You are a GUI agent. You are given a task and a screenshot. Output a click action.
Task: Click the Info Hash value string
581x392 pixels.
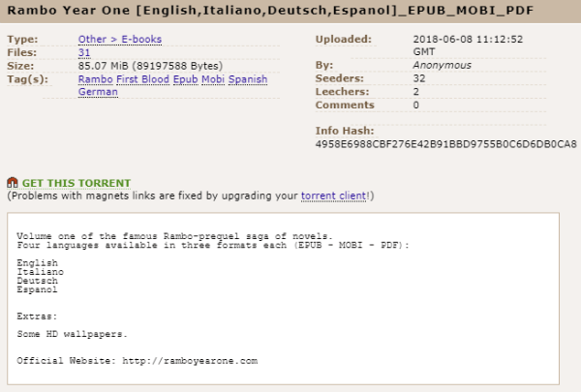tap(445, 144)
